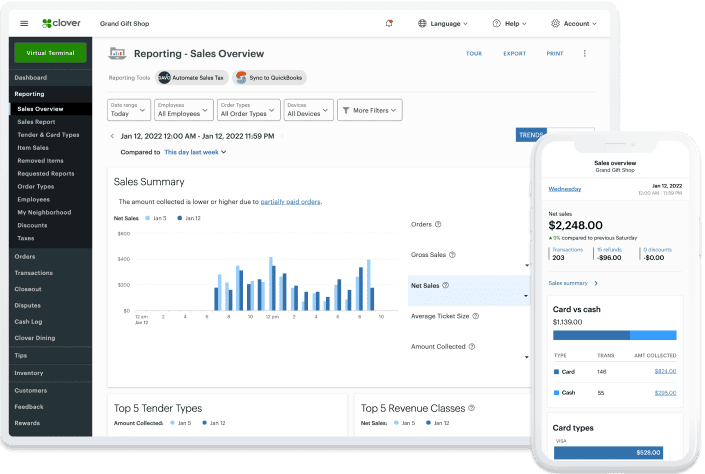
Task: Open the hamburger navigation menu
Action: pyautogui.click(x=24, y=23)
